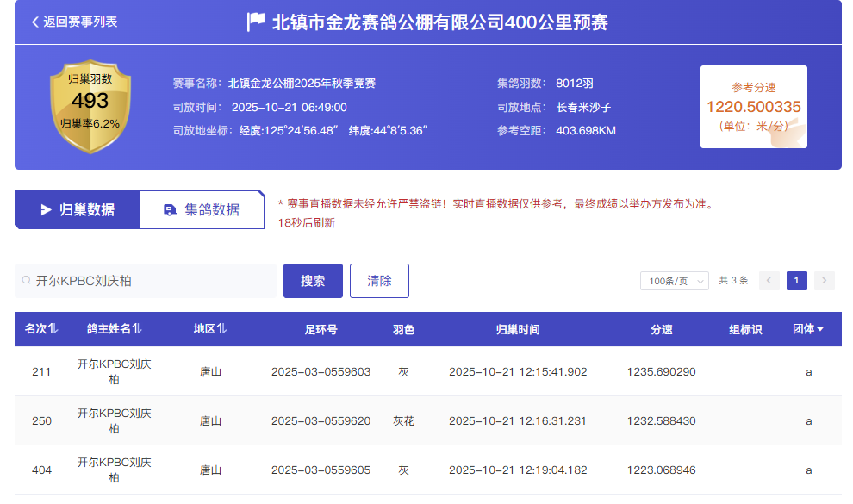Expand the 团体 column filter dropdown
The image size is (853, 504).
coord(820,329)
